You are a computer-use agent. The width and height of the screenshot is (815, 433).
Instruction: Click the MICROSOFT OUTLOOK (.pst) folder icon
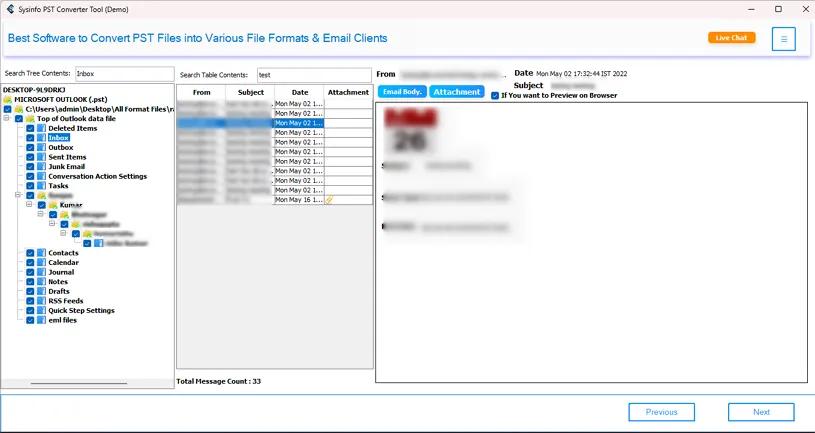click(7, 99)
